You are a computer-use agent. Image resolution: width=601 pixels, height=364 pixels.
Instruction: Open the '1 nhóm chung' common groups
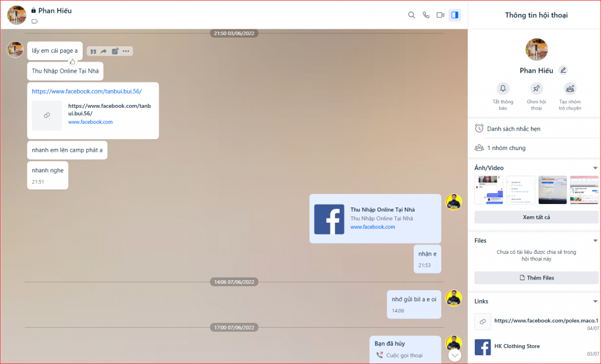click(506, 148)
